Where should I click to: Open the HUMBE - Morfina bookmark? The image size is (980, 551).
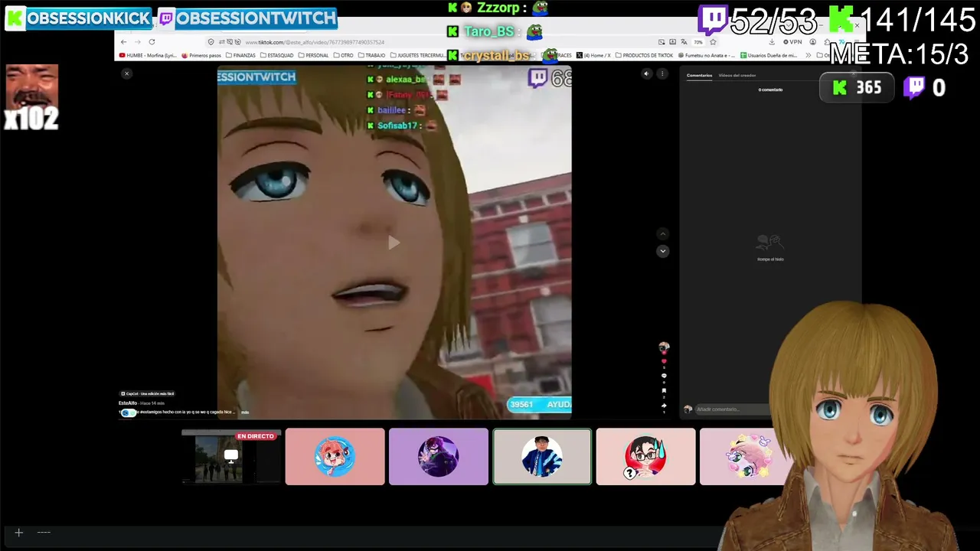147,55
